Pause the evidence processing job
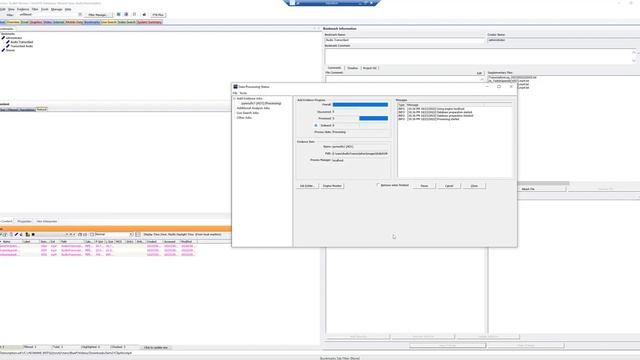Screen dimensions: 640x360 tap(424, 186)
